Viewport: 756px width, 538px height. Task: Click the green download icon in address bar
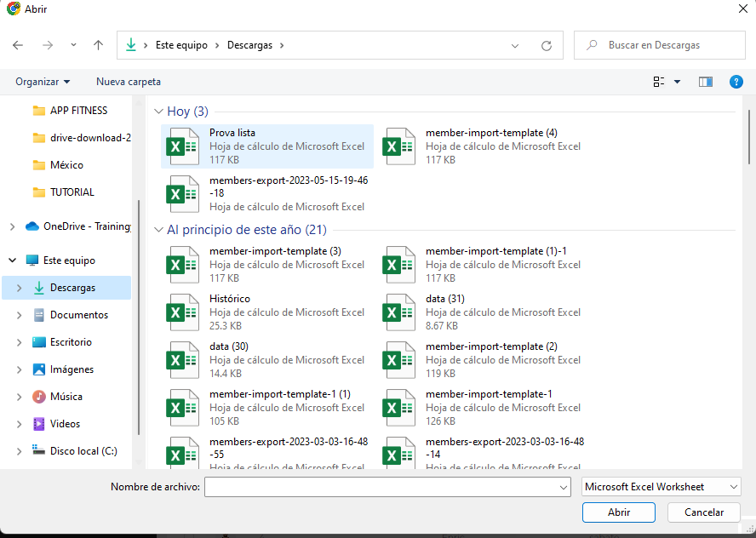[x=130, y=45]
